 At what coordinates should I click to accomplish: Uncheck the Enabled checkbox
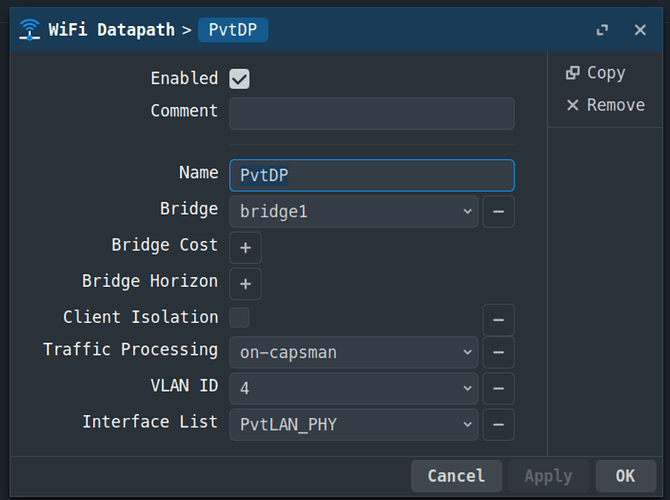click(x=239, y=79)
